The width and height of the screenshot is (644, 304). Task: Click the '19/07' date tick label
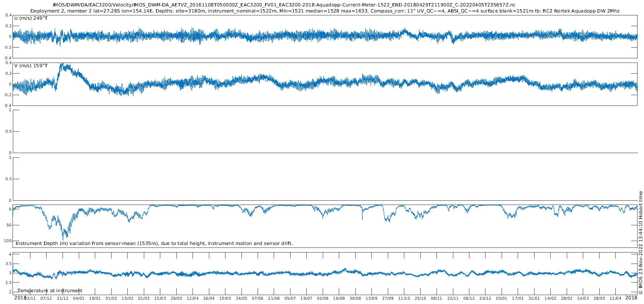307,298
